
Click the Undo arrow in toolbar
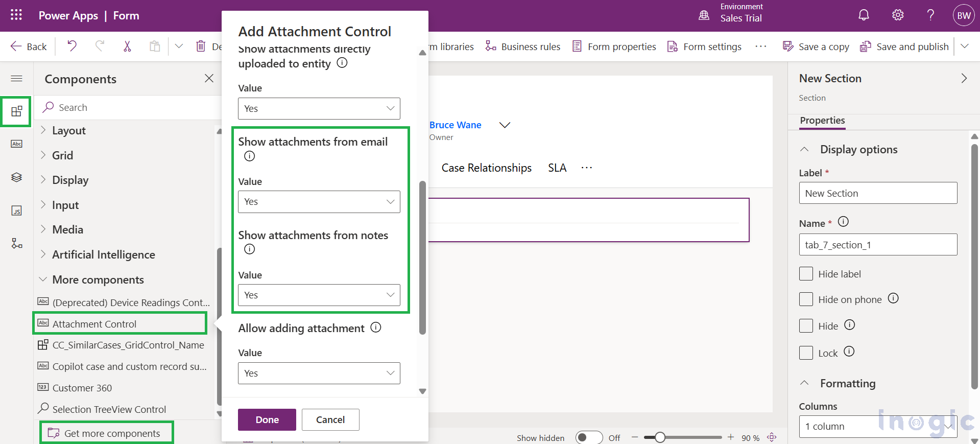[72, 46]
